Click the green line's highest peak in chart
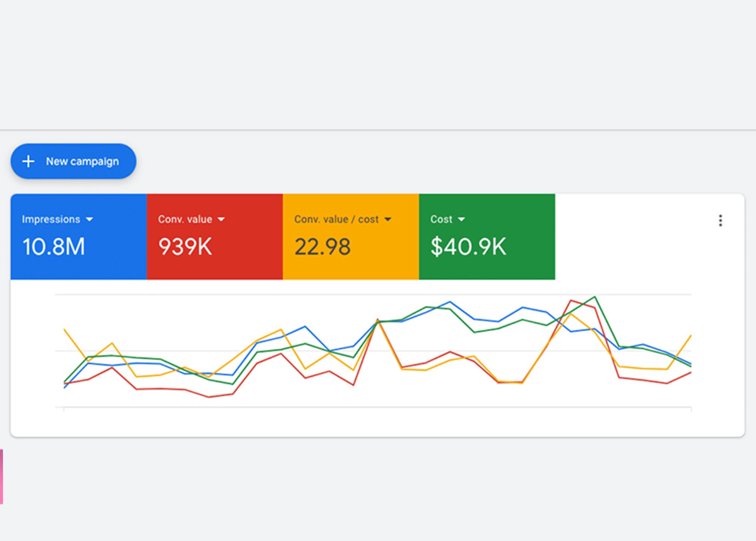The image size is (756, 541). [594, 297]
